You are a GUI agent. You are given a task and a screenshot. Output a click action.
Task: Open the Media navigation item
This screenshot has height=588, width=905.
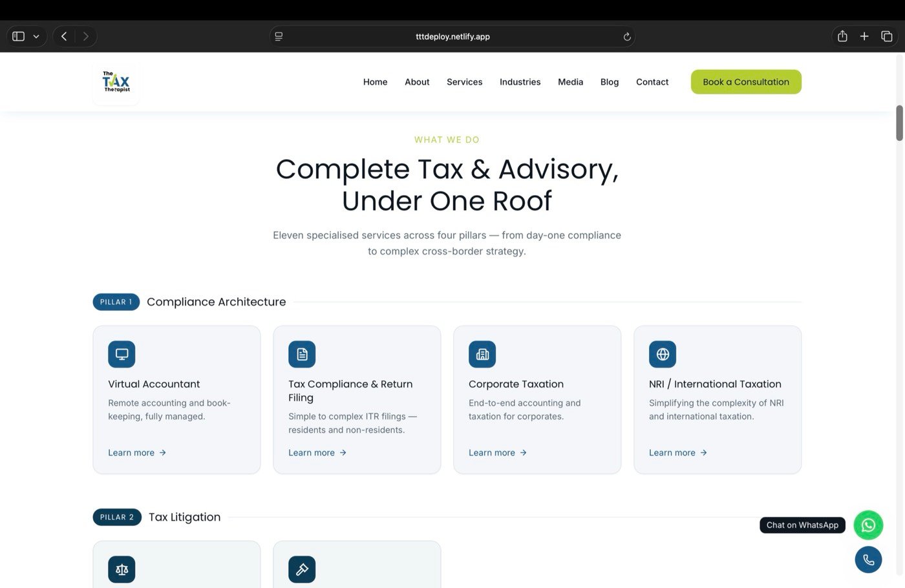570,82
